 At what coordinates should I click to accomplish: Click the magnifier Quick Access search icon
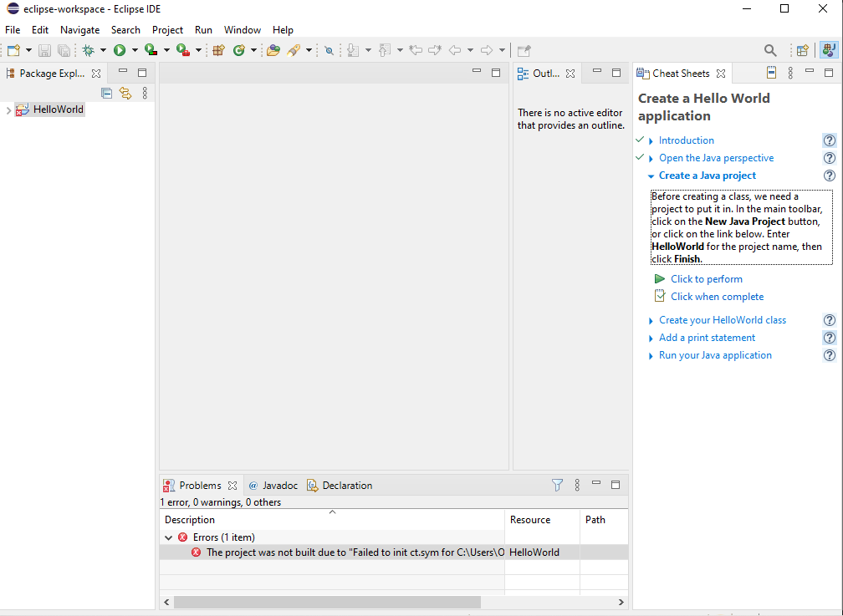coord(770,50)
